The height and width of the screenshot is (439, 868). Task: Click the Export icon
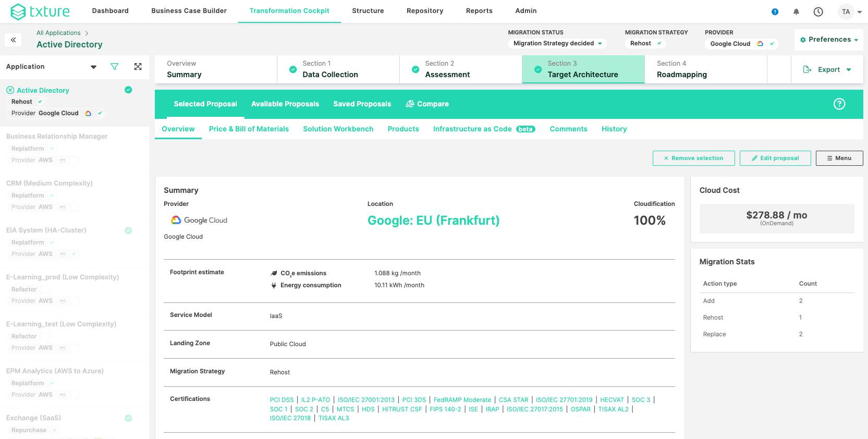(807, 69)
